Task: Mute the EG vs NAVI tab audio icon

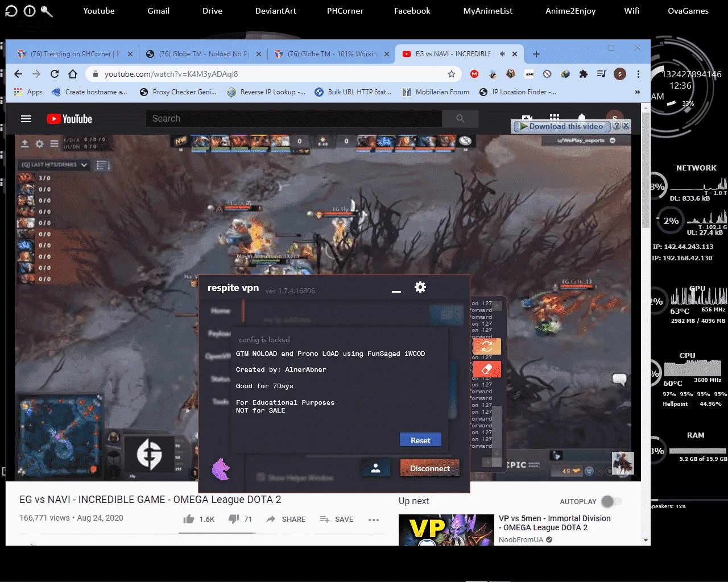Action: [x=502, y=54]
